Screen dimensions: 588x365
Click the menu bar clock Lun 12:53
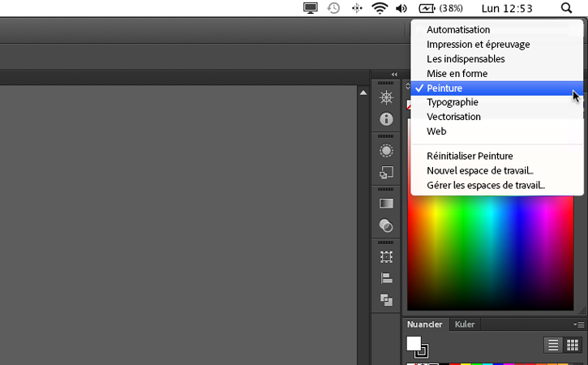click(507, 8)
